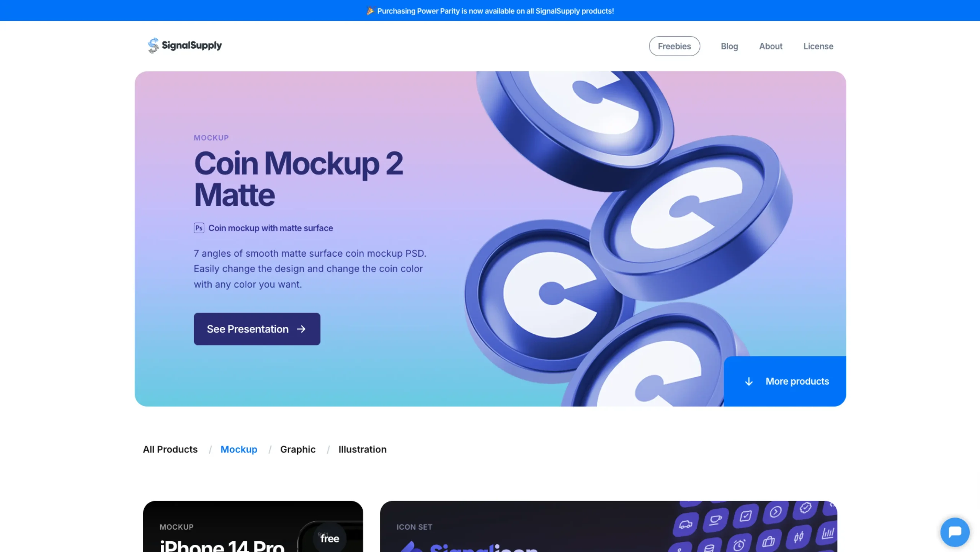
Task: Click the bar chart icon in icon set
Action: pyautogui.click(x=827, y=533)
